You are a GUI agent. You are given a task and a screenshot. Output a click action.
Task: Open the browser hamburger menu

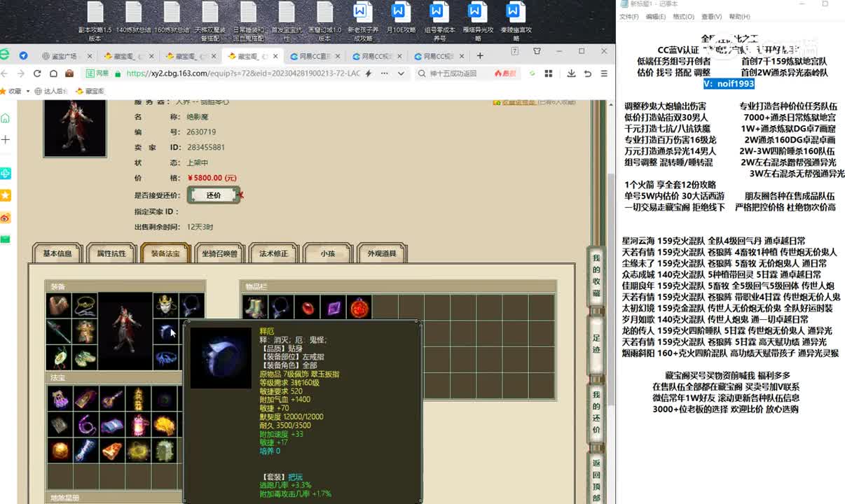(603, 73)
